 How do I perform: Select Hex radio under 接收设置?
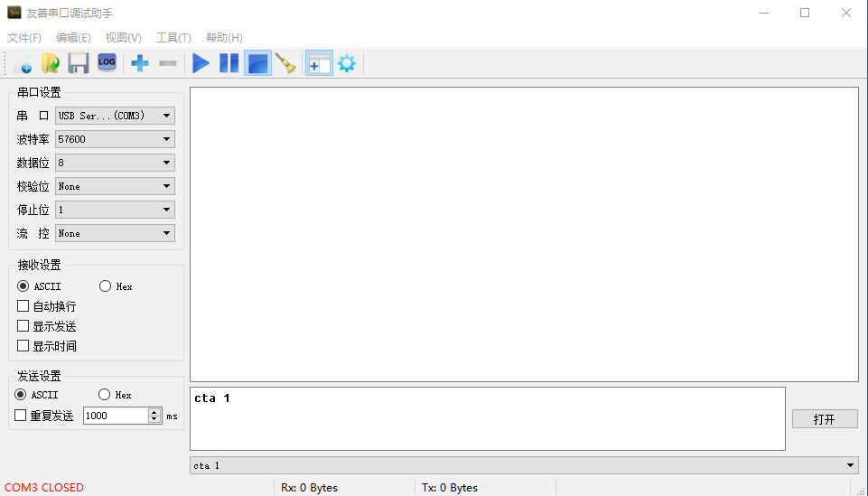pos(105,286)
